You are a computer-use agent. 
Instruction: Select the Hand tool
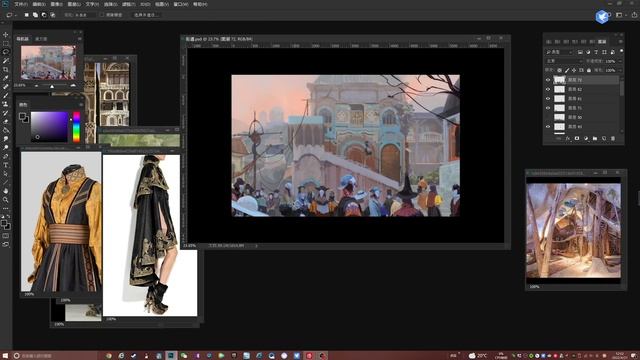coord(6,191)
